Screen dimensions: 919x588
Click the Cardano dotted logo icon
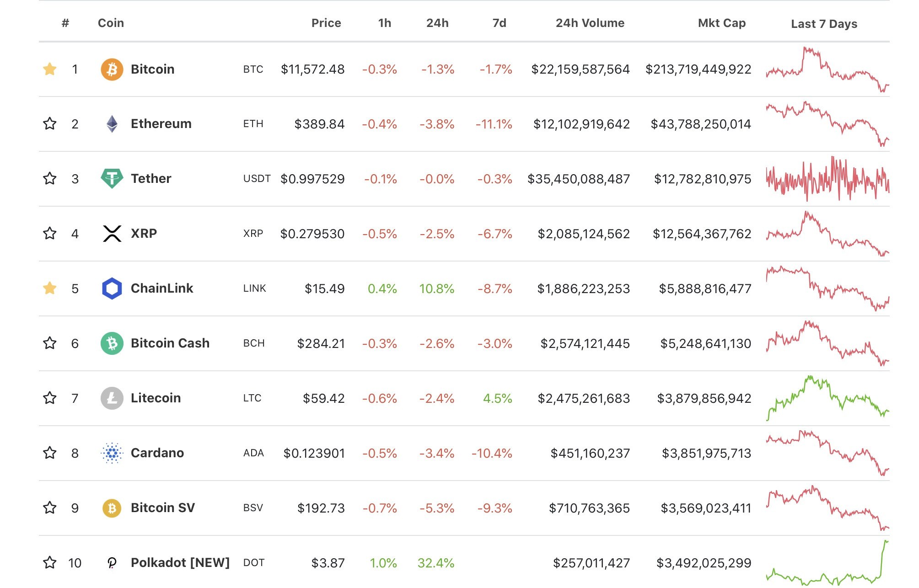(112, 453)
